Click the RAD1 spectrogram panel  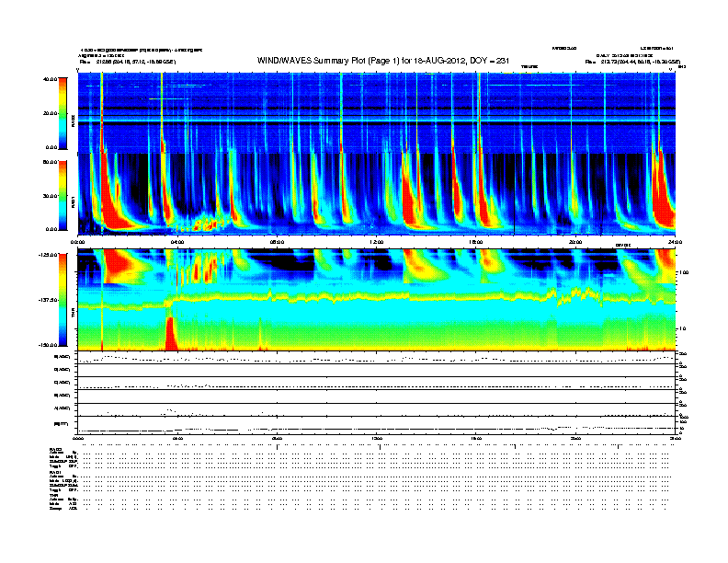pyautogui.click(x=377, y=195)
